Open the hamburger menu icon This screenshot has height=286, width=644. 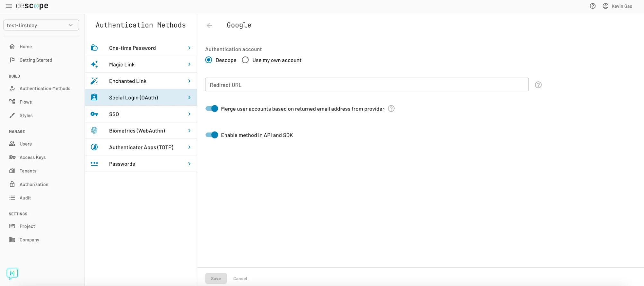[x=9, y=6]
